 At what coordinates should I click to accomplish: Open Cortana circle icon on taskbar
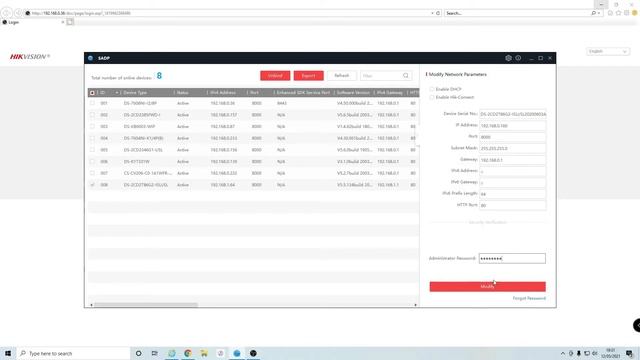[138, 353]
